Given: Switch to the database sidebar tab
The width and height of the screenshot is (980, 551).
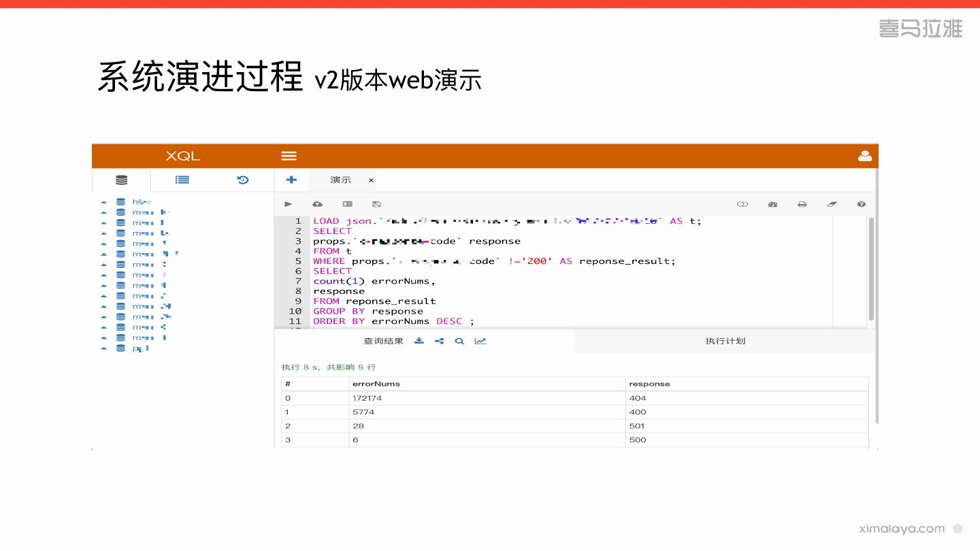Looking at the screenshot, I should point(121,180).
